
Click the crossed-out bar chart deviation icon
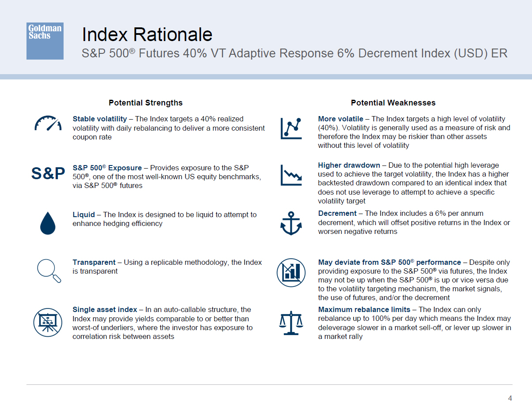coord(291,272)
